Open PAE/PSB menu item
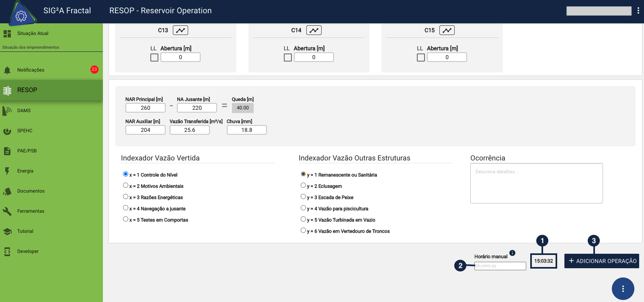The width and height of the screenshot is (644, 302). tap(51, 151)
